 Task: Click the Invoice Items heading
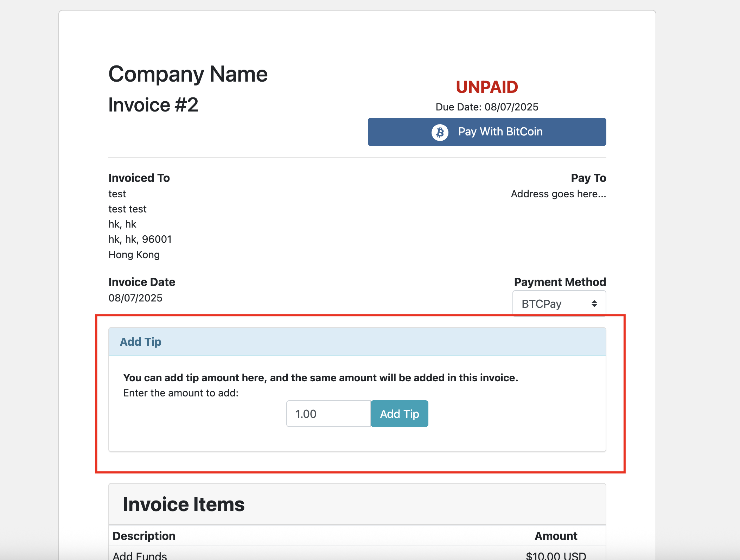pyautogui.click(x=184, y=504)
